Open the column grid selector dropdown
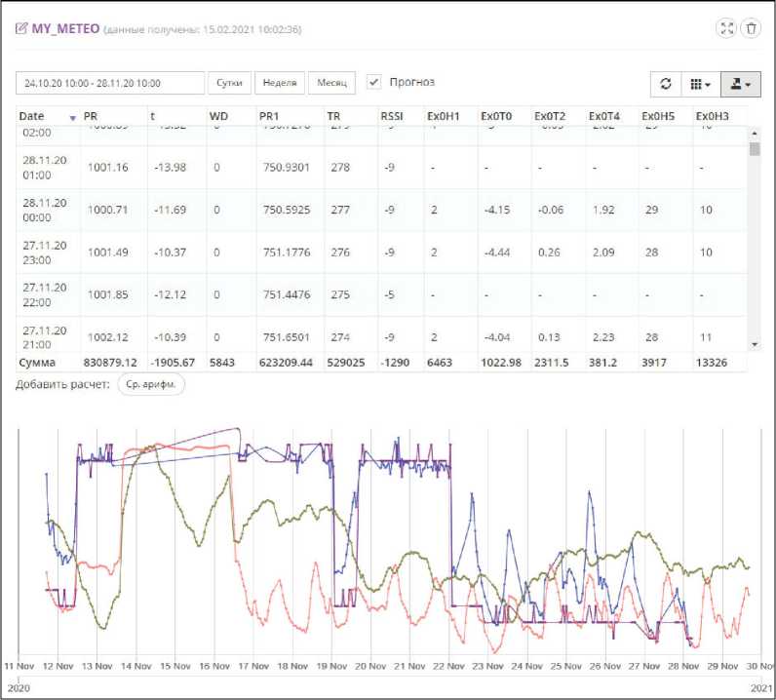776x700 pixels. pyautogui.click(x=700, y=84)
